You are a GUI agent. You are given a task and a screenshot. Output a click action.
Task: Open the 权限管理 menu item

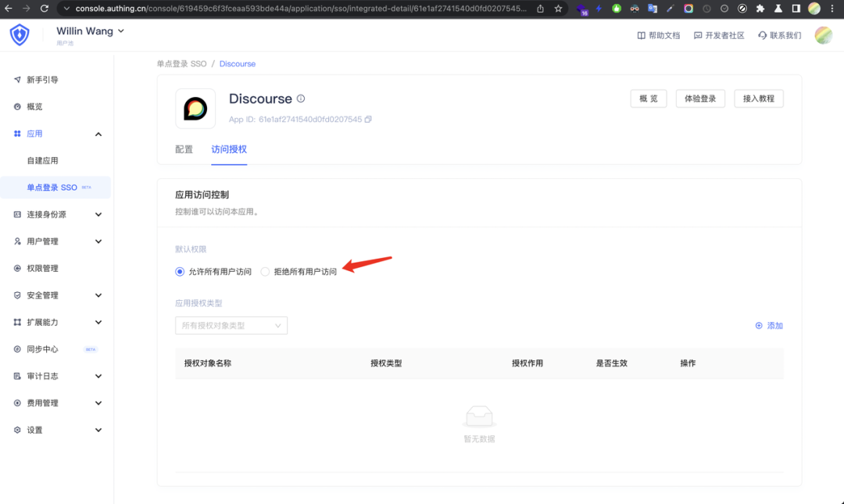(x=42, y=268)
